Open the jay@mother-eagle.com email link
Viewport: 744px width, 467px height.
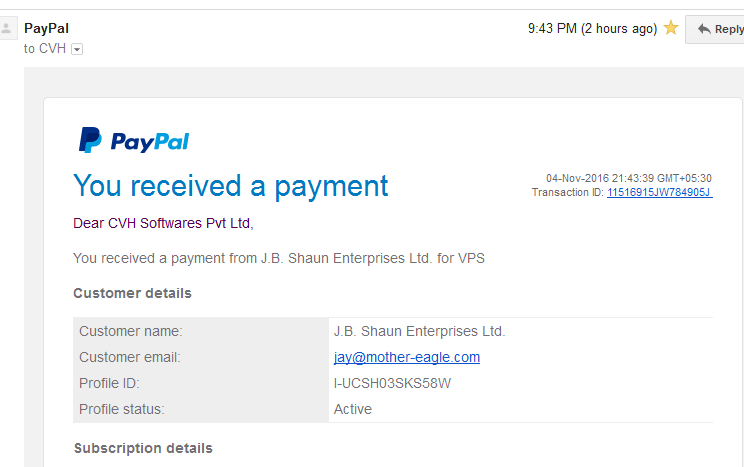(x=407, y=357)
